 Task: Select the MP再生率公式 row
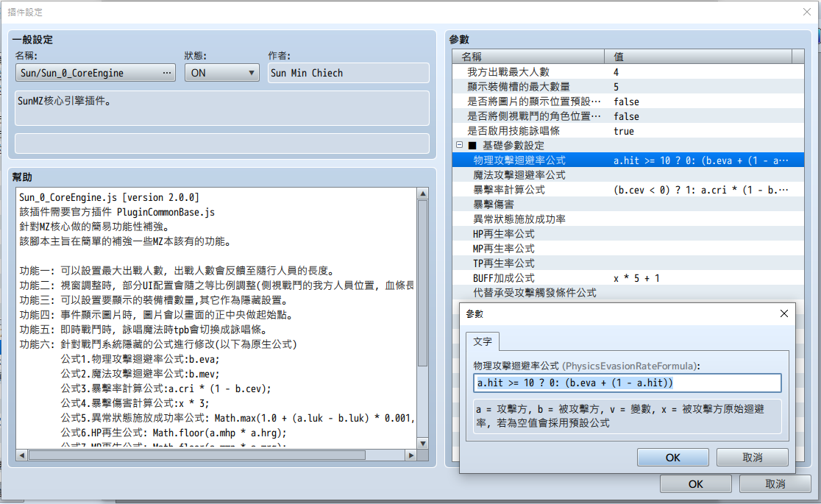click(628, 249)
